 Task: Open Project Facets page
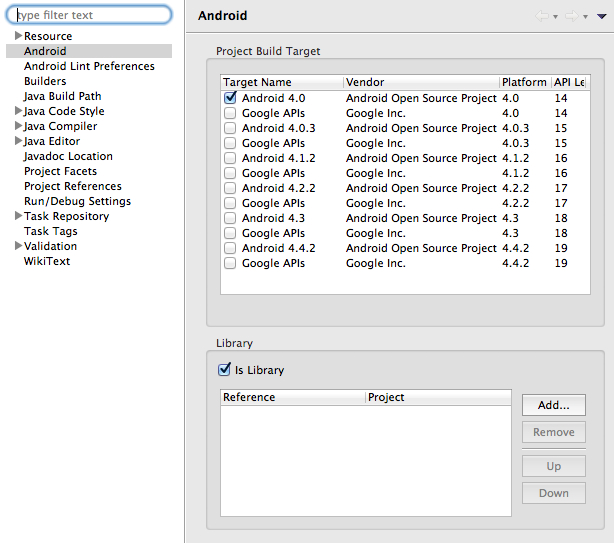click(60, 171)
